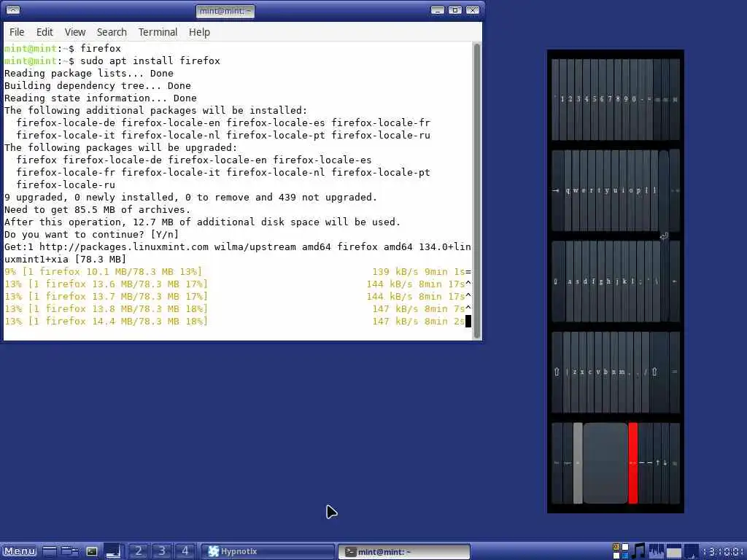
Task: Tap the 0 key on the on-screen keyboard
Action: tap(634, 99)
